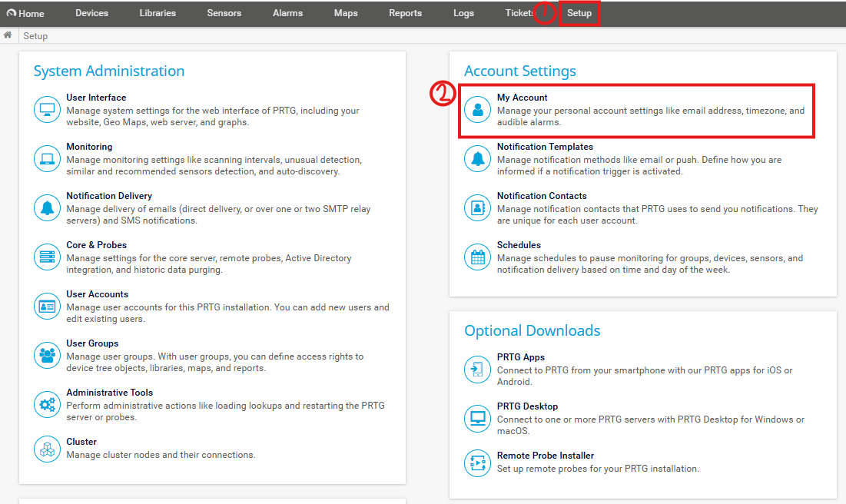Open the Alarms menu
The height and width of the screenshot is (504, 846).
[287, 13]
